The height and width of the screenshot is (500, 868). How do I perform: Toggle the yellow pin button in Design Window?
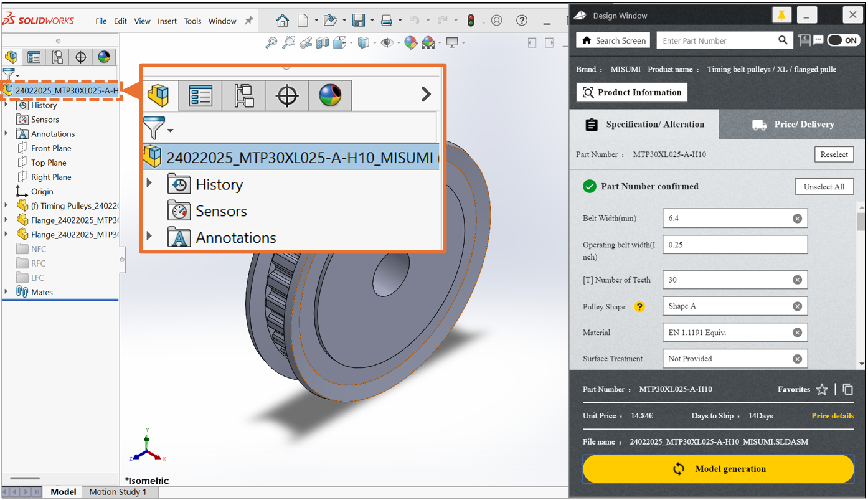[781, 15]
